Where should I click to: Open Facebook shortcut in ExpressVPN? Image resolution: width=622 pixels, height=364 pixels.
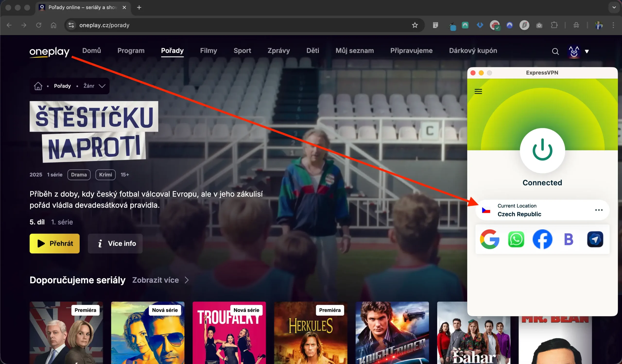(x=542, y=239)
